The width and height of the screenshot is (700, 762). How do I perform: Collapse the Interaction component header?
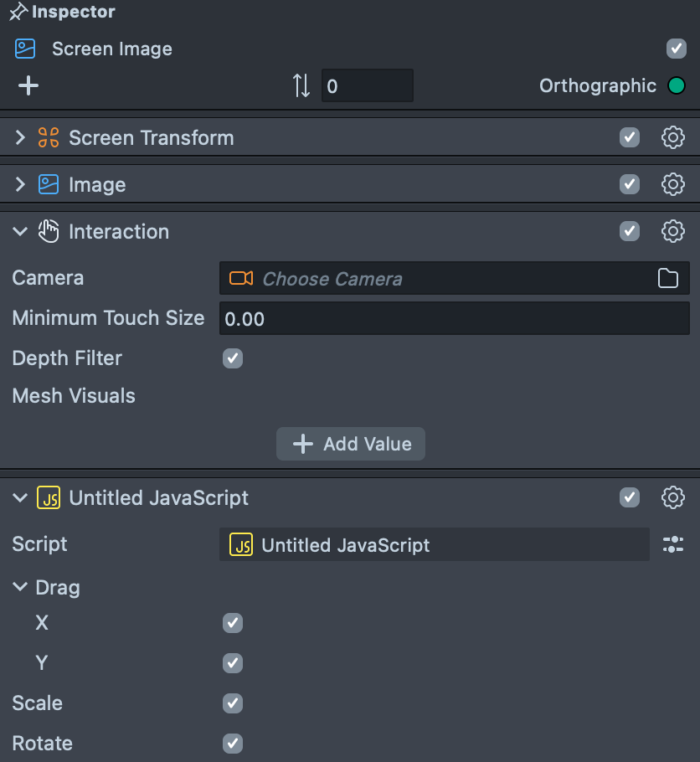(21, 232)
